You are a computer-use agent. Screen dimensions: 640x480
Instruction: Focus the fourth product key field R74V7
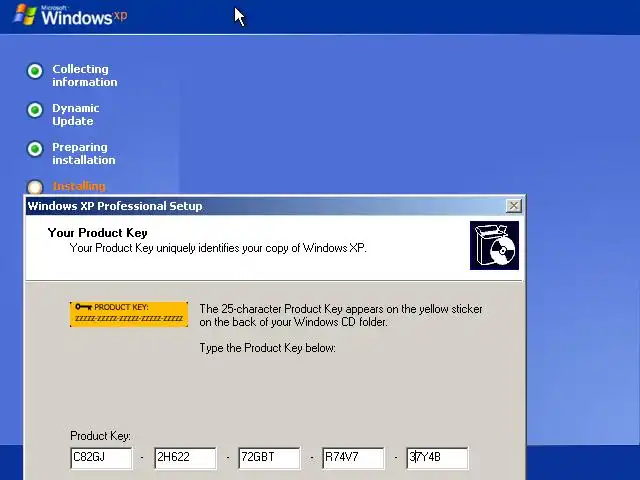click(x=353, y=458)
